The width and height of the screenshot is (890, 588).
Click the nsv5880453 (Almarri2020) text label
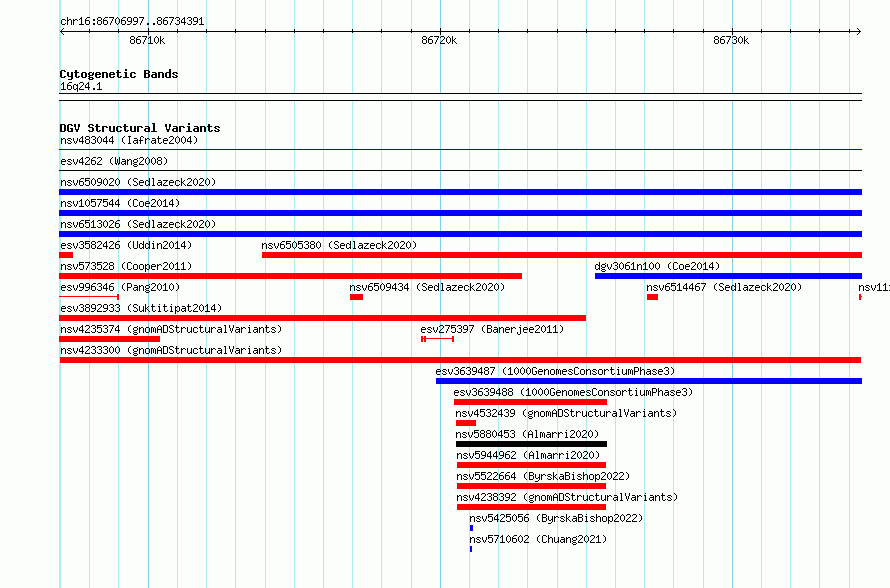[527, 434]
